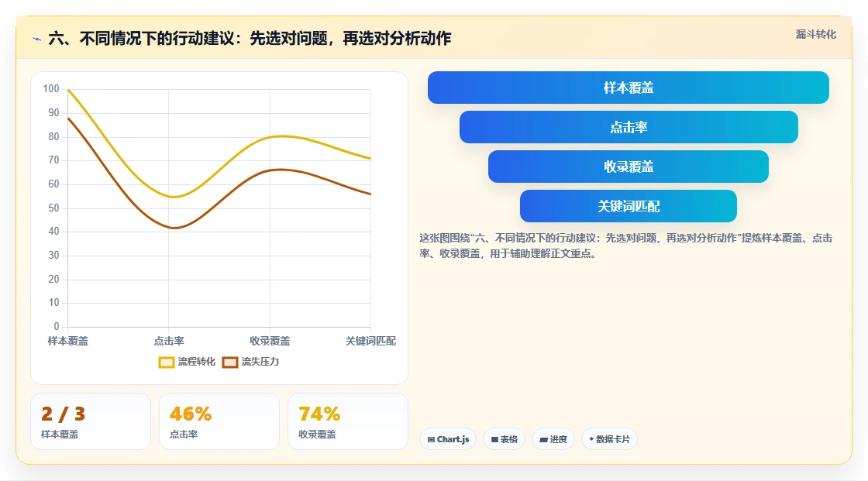
Task: Click the Chart.js tag chip
Action: tap(448, 439)
